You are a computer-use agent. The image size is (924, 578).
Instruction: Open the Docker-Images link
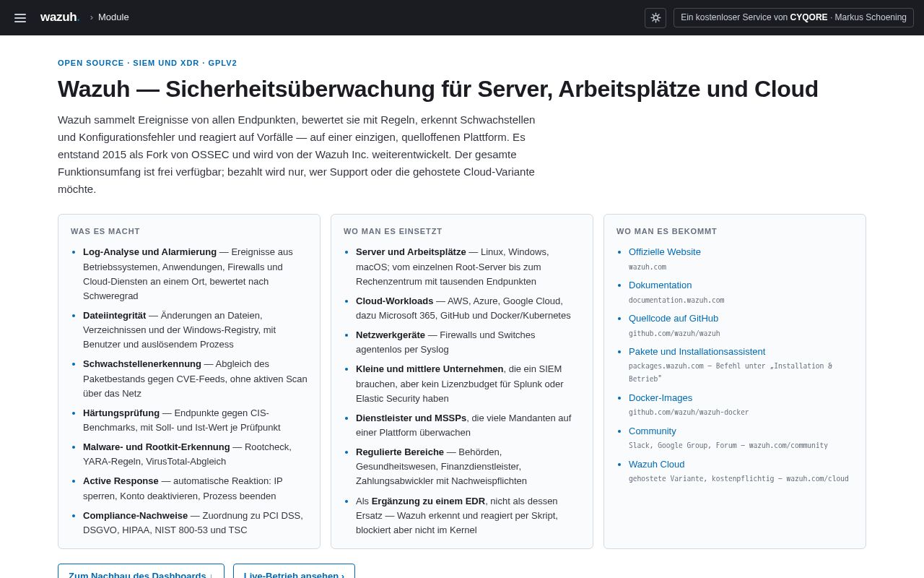tap(661, 398)
